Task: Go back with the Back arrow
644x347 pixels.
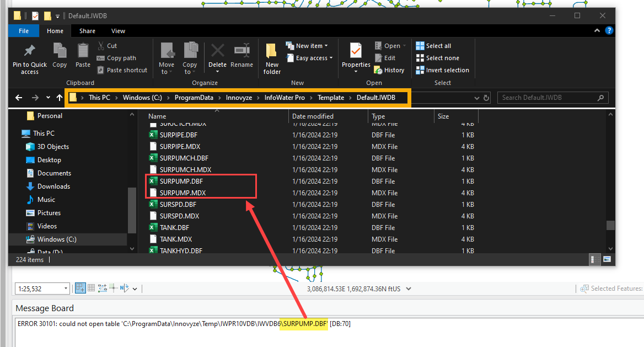Action: 19,98
